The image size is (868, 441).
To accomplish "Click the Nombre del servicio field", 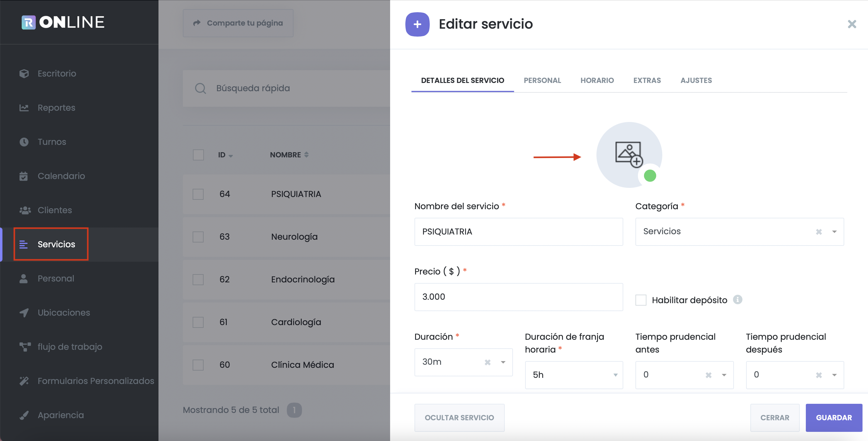I will tap(518, 231).
